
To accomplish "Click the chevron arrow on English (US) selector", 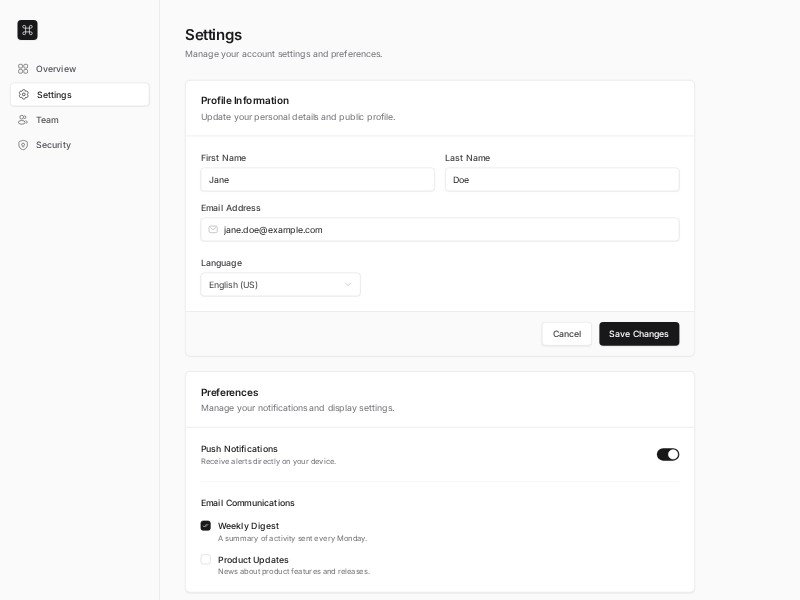I will [348, 285].
